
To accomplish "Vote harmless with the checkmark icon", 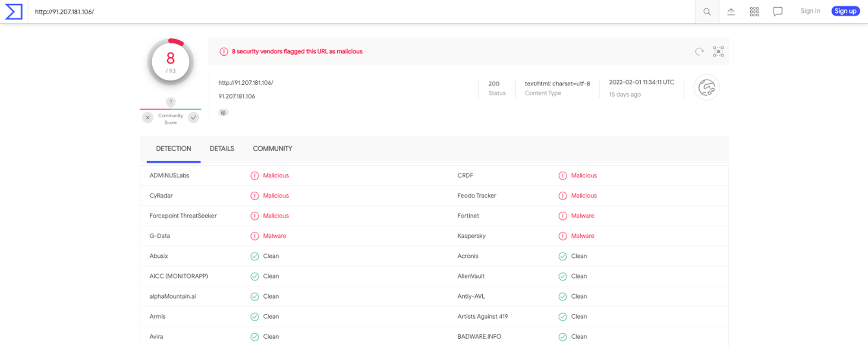I will click(x=194, y=117).
